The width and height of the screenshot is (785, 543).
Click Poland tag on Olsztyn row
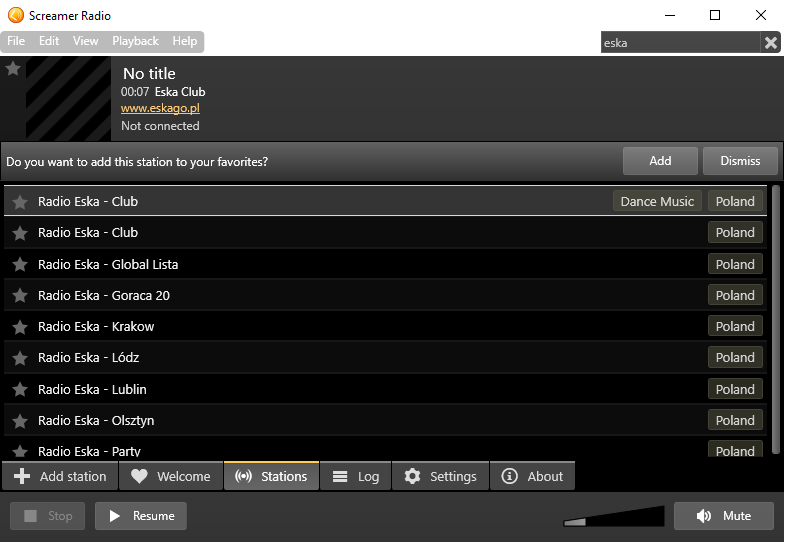[x=735, y=420]
